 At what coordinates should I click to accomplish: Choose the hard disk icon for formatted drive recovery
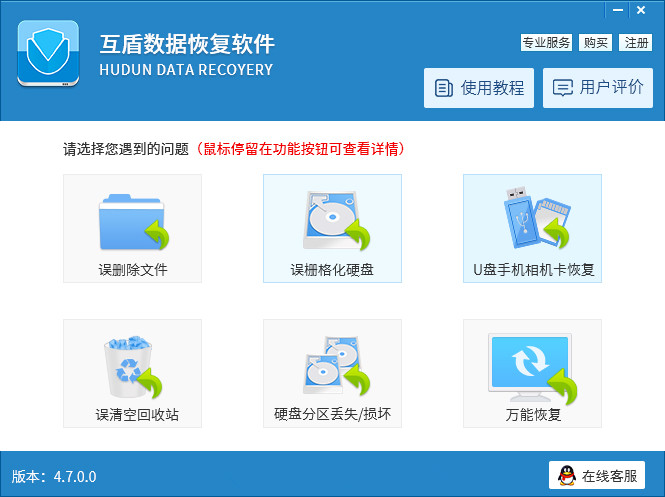click(x=336, y=220)
